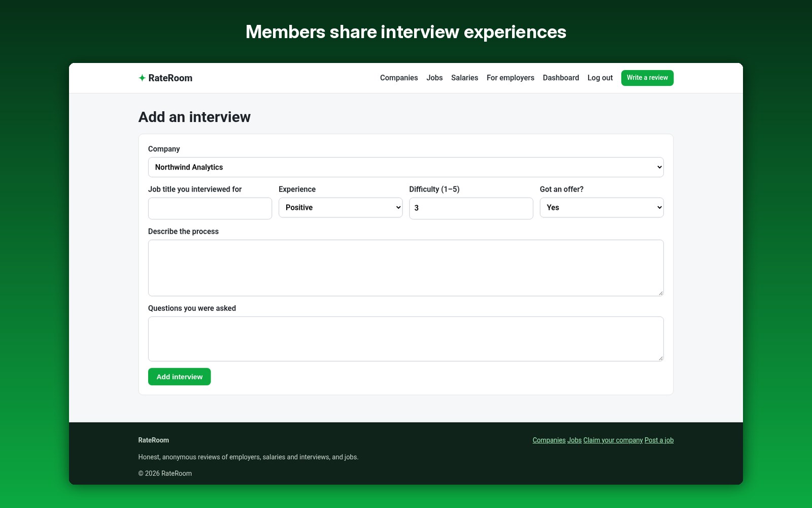812x508 pixels.
Task: Click into the Describe the process textarea
Action: [x=405, y=268]
